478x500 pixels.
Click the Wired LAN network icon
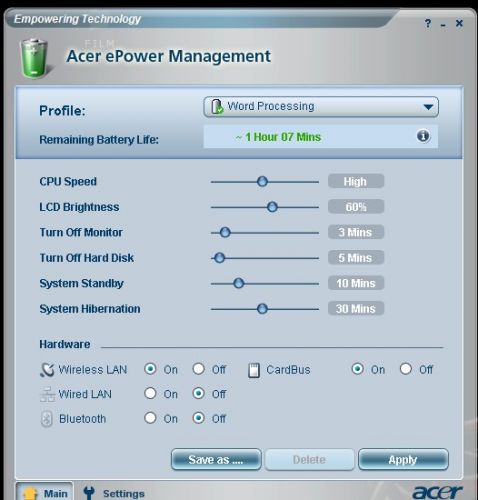47,394
